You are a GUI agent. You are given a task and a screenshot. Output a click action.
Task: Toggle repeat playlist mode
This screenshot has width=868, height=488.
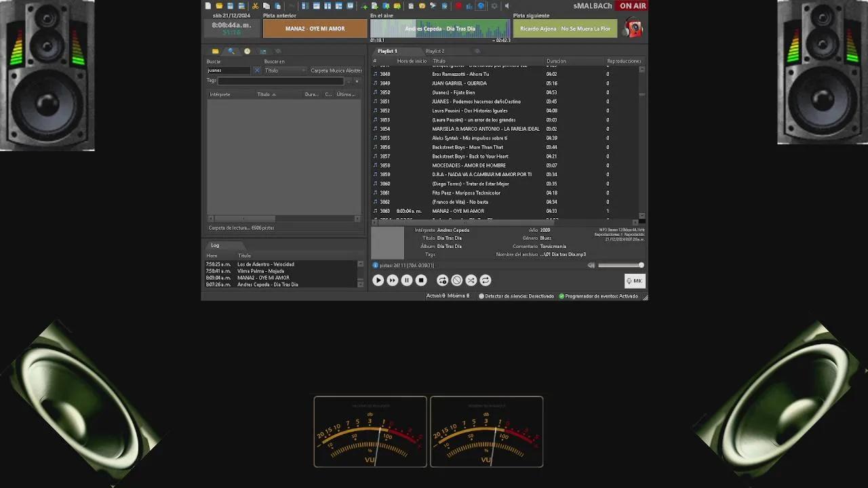[x=486, y=280]
